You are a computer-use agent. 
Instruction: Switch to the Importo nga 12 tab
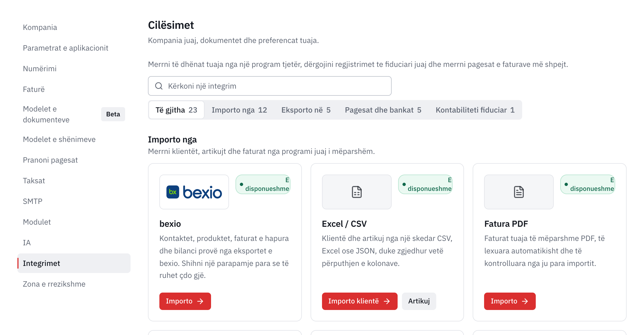[x=239, y=110]
